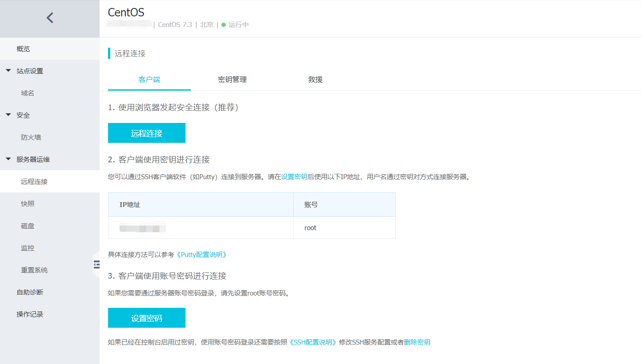The width and height of the screenshot is (642, 364).
Task: Click the blurred IP address cell
Action: tap(201, 228)
